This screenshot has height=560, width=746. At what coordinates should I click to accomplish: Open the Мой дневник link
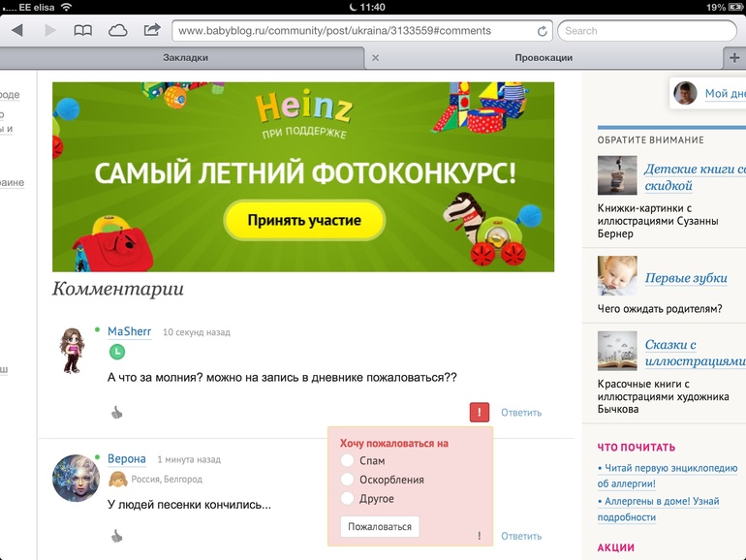coord(725,93)
